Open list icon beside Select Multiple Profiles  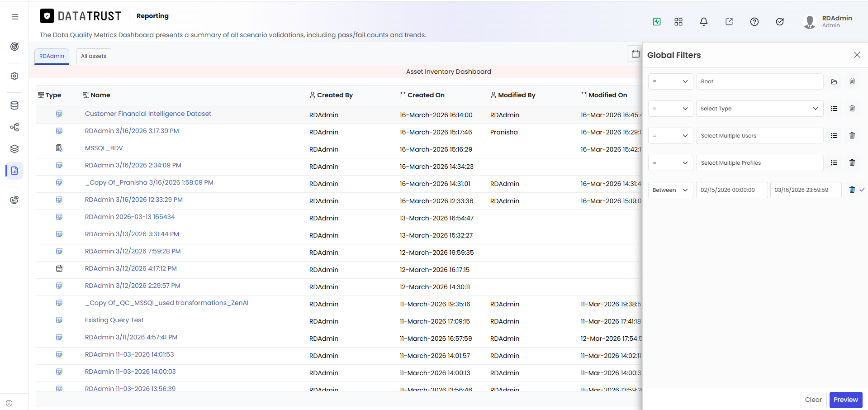click(834, 163)
